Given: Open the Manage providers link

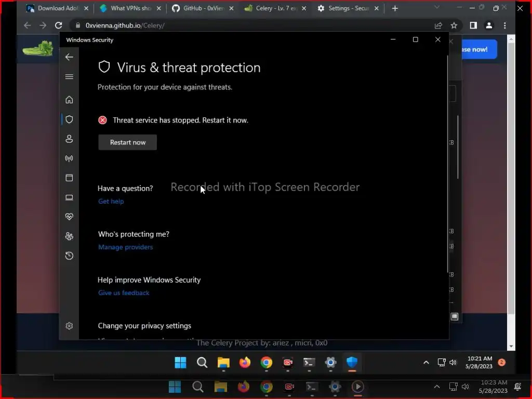Looking at the screenshot, I should [126, 247].
